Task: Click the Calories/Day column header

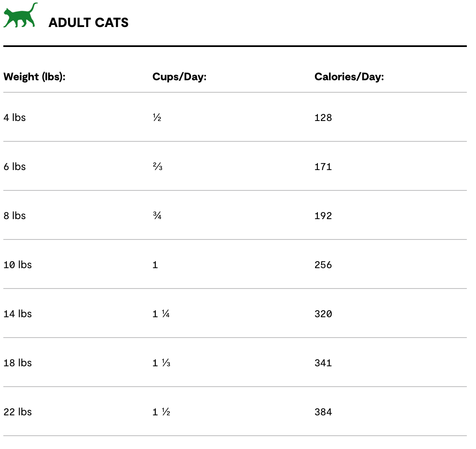Action: [x=349, y=77]
